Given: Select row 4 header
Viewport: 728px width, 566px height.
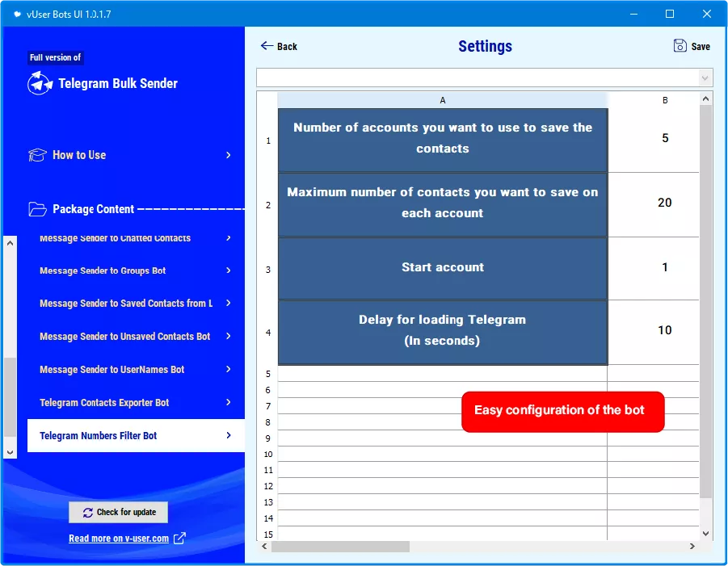Looking at the screenshot, I should [268, 332].
